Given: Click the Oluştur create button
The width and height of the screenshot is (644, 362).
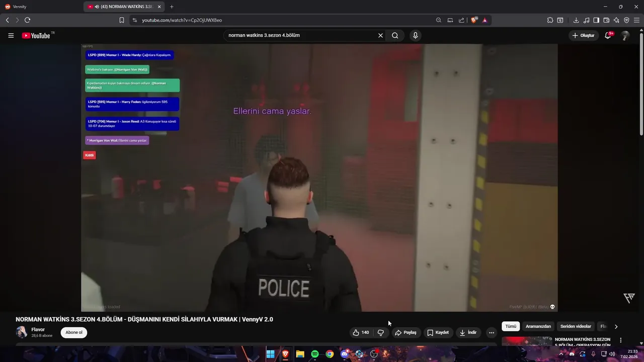Looking at the screenshot, I should point(583,35).
